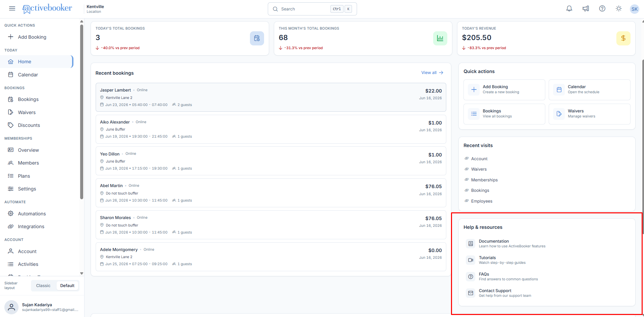Viewport: 644px width, 317px height.
Task: Open the help question mark icon
Action: pos(602,9)
